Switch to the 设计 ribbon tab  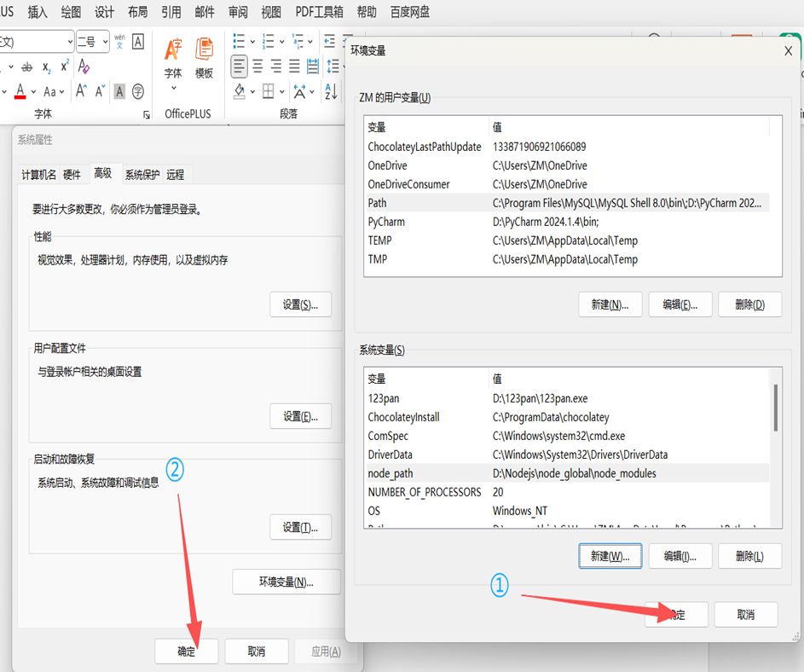pyautogui.click(x=104, y=12)
